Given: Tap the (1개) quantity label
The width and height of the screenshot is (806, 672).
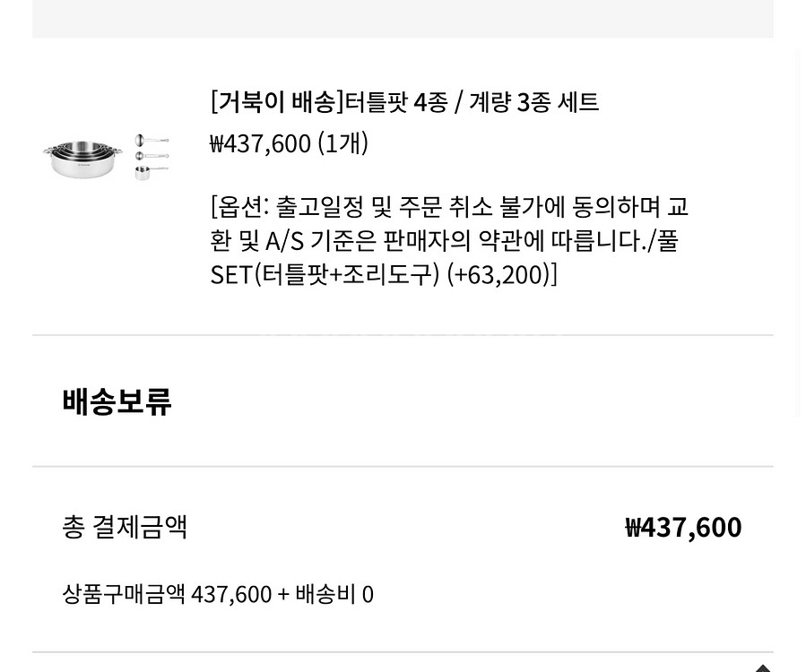Looking at the screenshot, I should tap(342, 143).
